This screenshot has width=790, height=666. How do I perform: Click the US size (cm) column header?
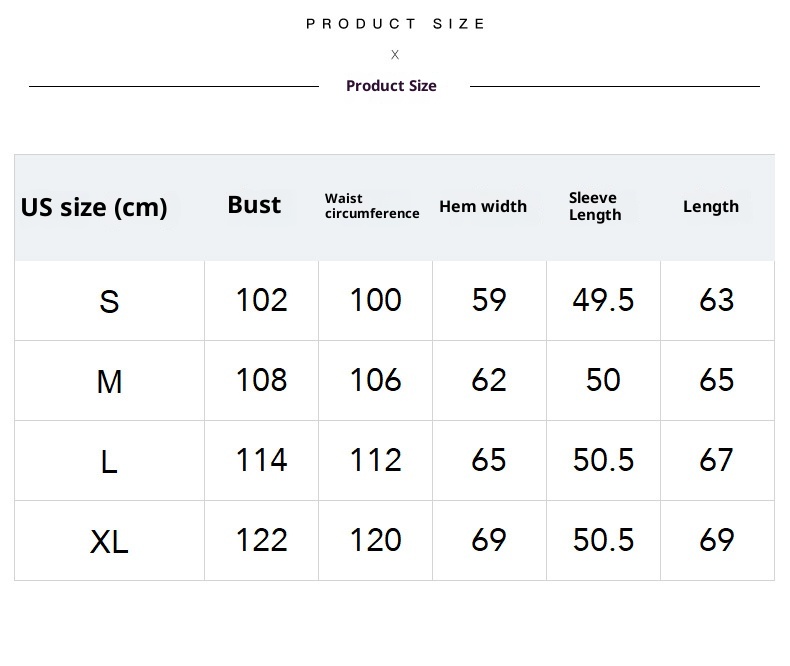point(94,207)
